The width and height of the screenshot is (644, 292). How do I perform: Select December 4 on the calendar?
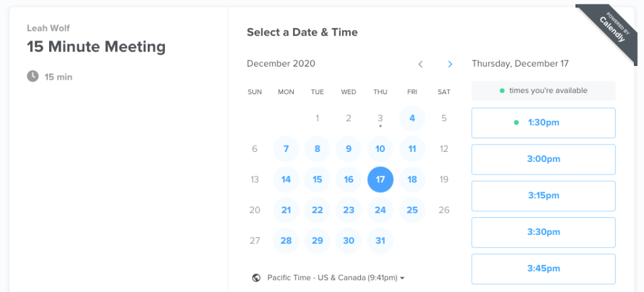click(412, 118)
